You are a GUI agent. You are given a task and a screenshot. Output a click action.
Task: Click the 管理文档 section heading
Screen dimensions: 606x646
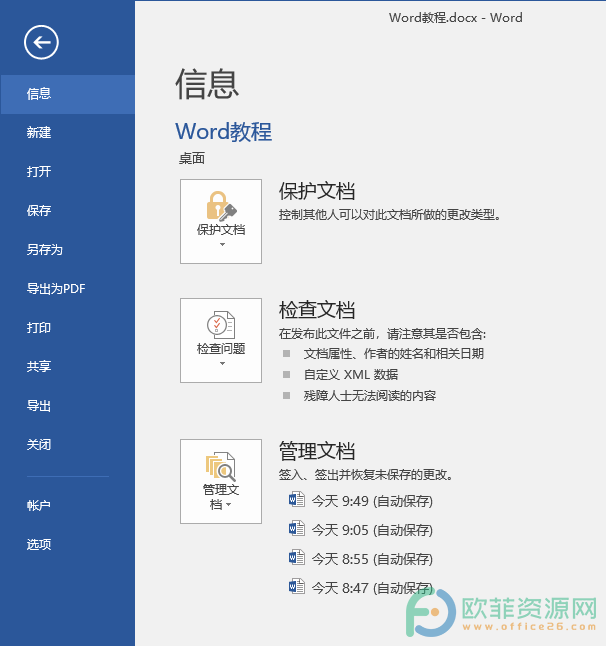coord(317,451)
